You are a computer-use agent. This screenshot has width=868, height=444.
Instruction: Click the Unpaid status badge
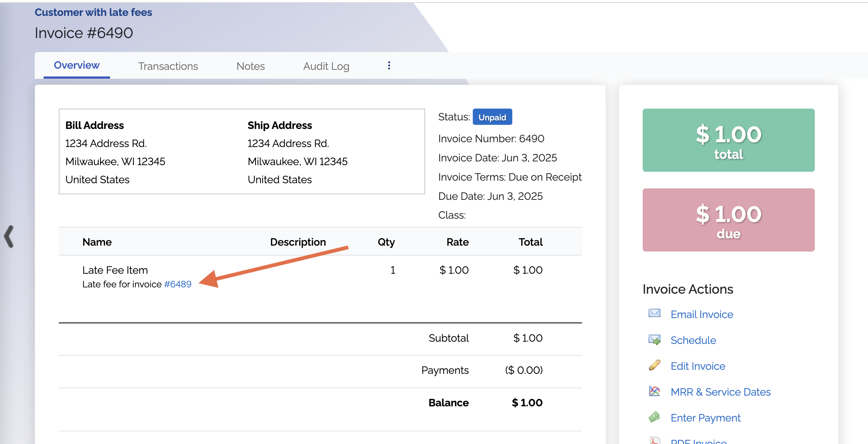[492, 117]
